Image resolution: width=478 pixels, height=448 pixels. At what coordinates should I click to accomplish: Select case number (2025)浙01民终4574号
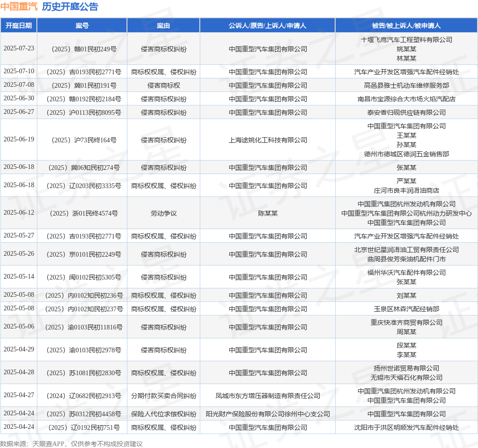point(82,213)
